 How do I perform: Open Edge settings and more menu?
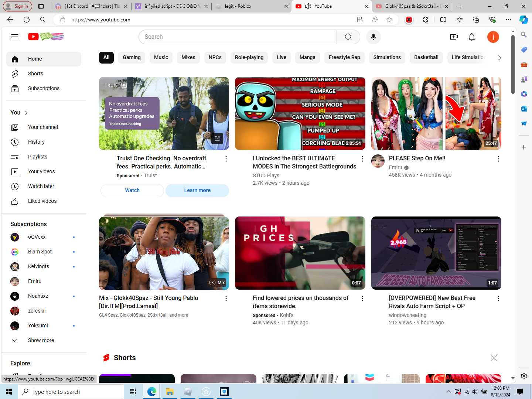[x=508, y=20]
